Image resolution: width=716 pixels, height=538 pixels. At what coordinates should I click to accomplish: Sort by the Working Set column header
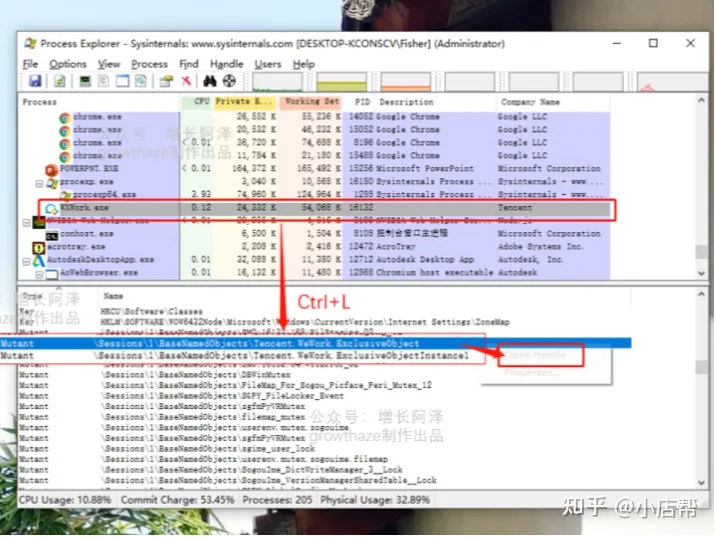(x=312, y=101)
